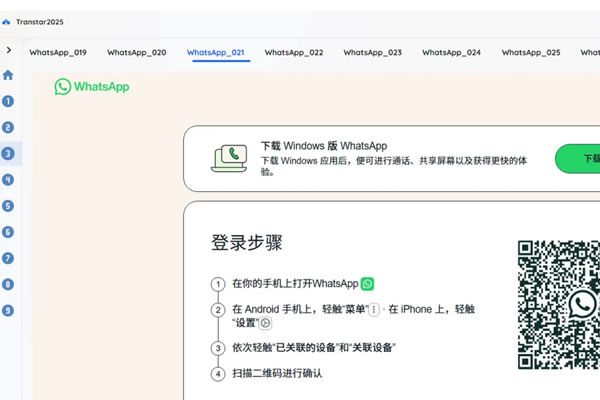The image size is (600, 400).
Task: Click the 登录步骤 heading
Action: click(x=247, y=243)
